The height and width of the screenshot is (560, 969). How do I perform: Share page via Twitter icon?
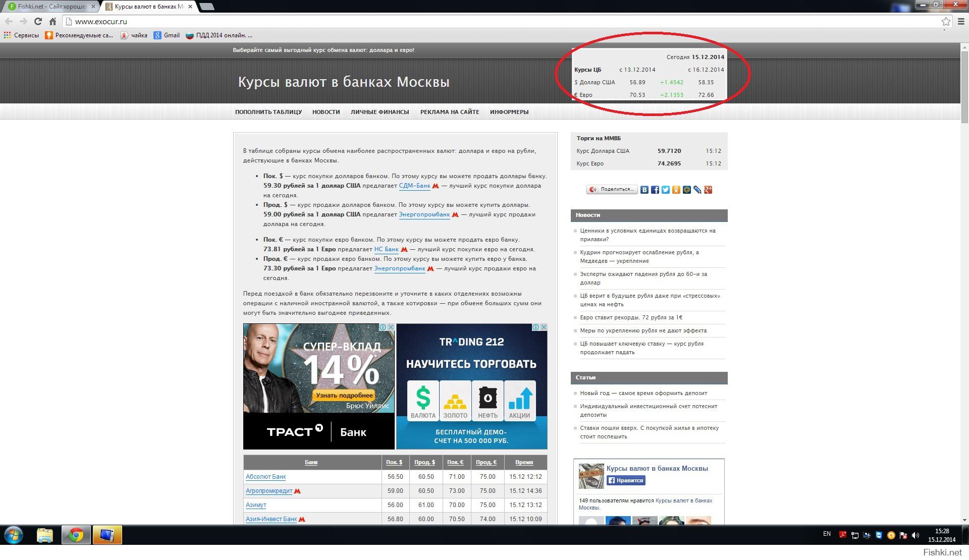tap(666, 190)
